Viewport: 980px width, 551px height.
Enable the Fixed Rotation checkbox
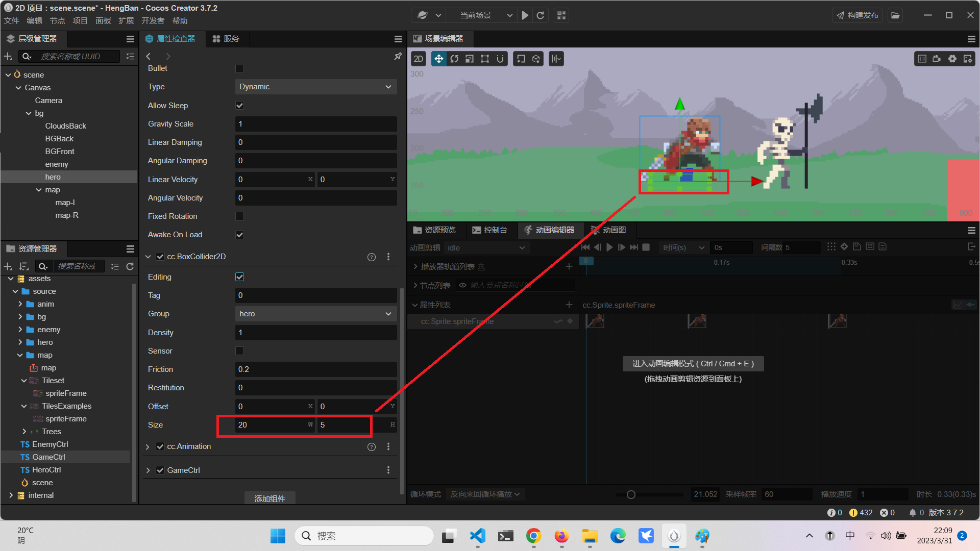pyautogui.click(x=239, y=216)
